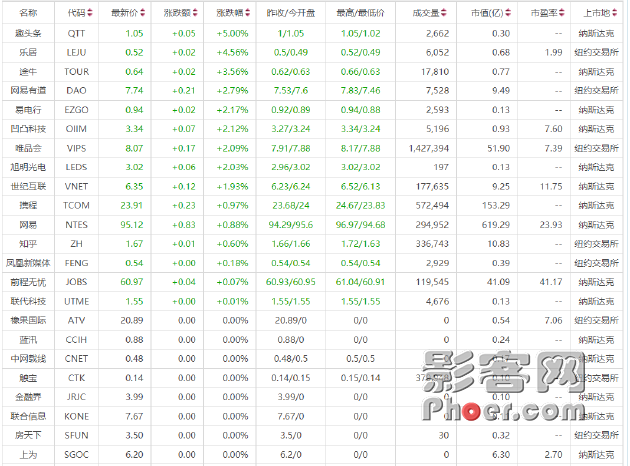Click stock name 联合信息
The height and width of the screenshot is (466, 630).
28,416
